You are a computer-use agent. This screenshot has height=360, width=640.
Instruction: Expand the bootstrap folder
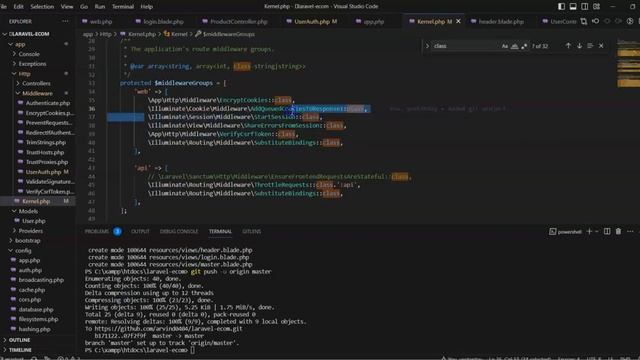coord(27,240)
